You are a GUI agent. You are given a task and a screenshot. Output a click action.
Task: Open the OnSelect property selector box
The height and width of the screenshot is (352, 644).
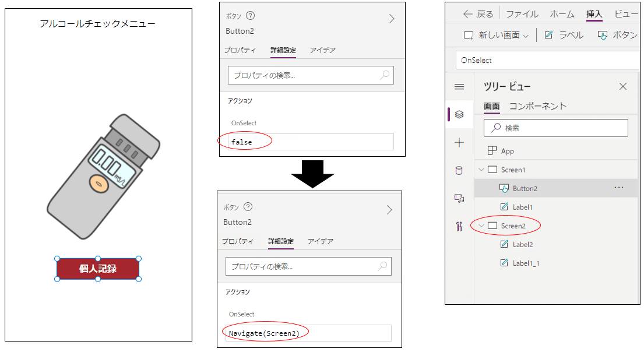547,61
